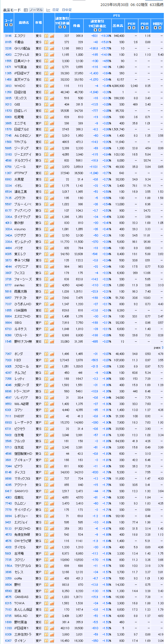Image resolution: width=167 pixels, height=644 pixels.
Task: Open the chart icon for 千趣会
Action: pos(52,42)
